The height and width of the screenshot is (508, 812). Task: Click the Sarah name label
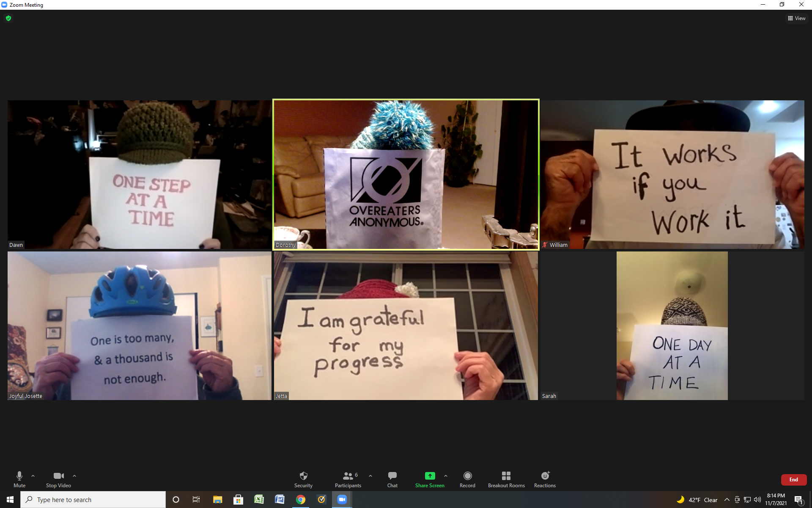click(x=549, y=396)
